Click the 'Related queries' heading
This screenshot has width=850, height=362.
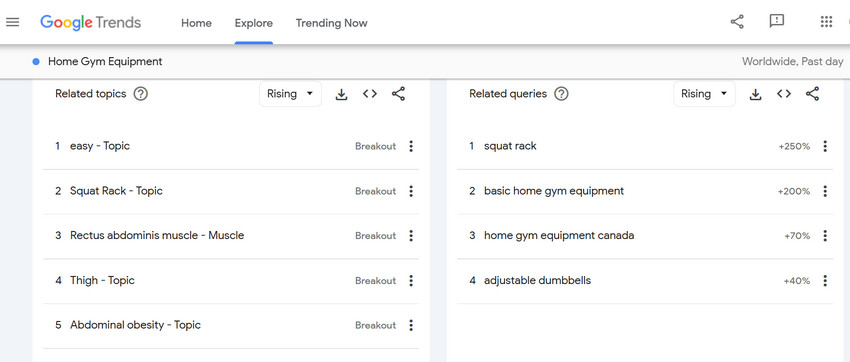pyautogui.click(x=508, y=94)
